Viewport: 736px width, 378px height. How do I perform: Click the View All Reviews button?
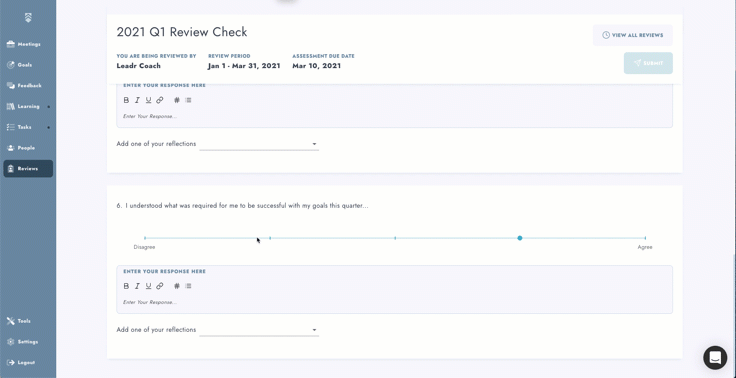pyautogui.click(x=632, y=35)
